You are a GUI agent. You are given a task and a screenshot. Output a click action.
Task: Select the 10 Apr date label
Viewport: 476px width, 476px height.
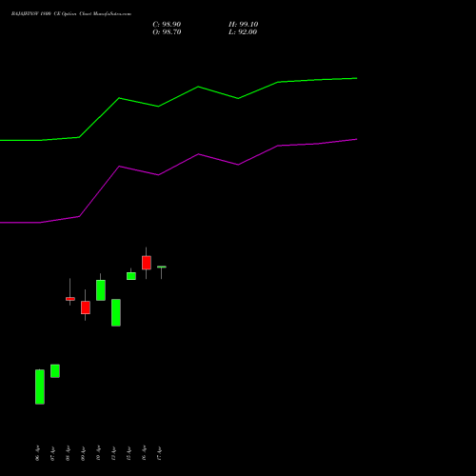pos(98,453)
